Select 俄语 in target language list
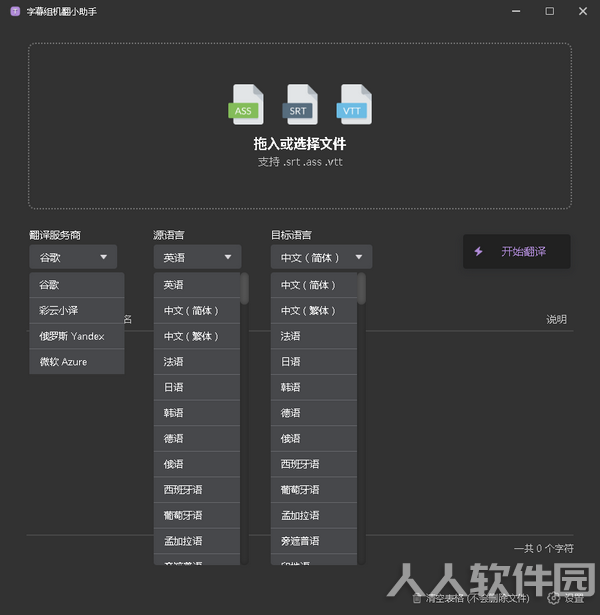Screen dimensions: 600x615 314,439
